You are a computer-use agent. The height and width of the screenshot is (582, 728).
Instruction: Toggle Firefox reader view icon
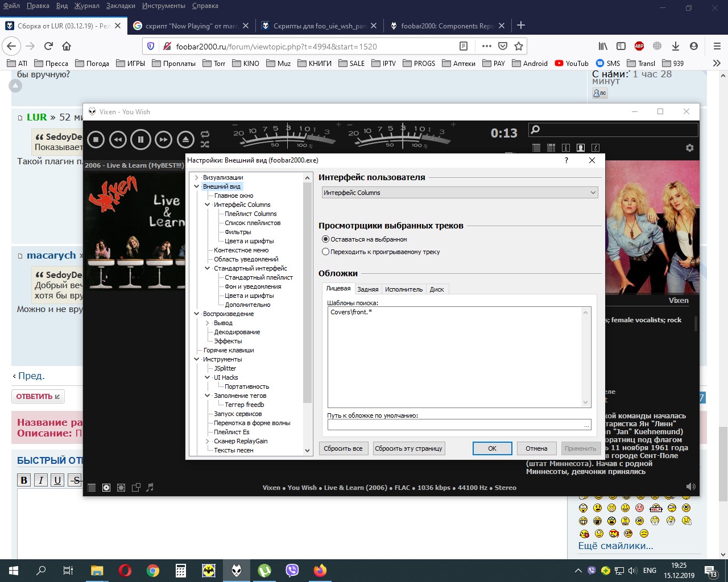(x=464, y=46)
